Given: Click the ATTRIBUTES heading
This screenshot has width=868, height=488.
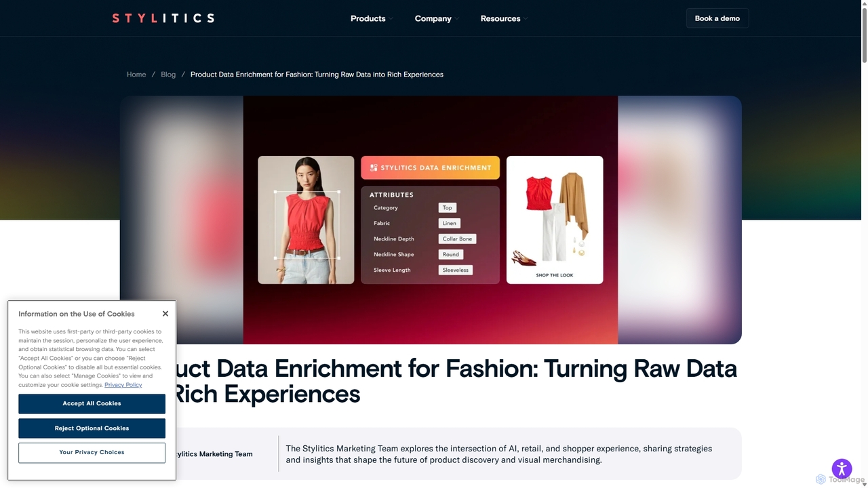Looking at the screenshot, I should tap(391, 195).
